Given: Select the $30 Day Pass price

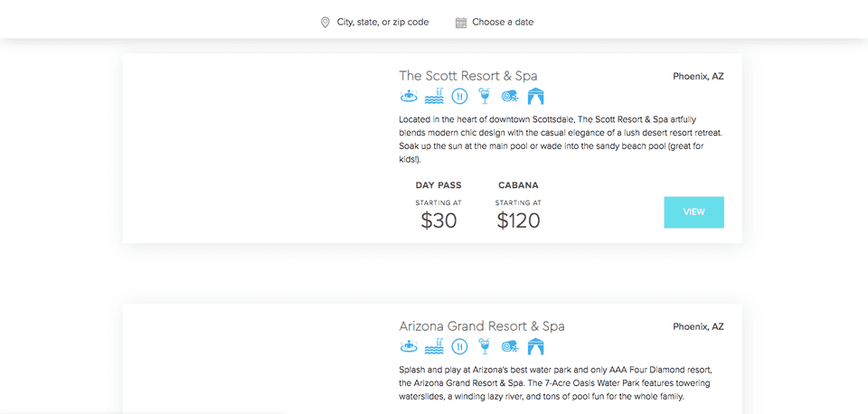Looking at the screenshot, I should pos(439,221).
